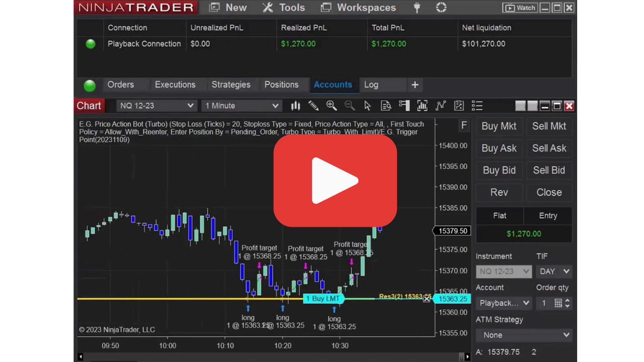Viewport: 644px width, 362px height.
Task: Click the Sell Bid button
Action: click(549, 170)
